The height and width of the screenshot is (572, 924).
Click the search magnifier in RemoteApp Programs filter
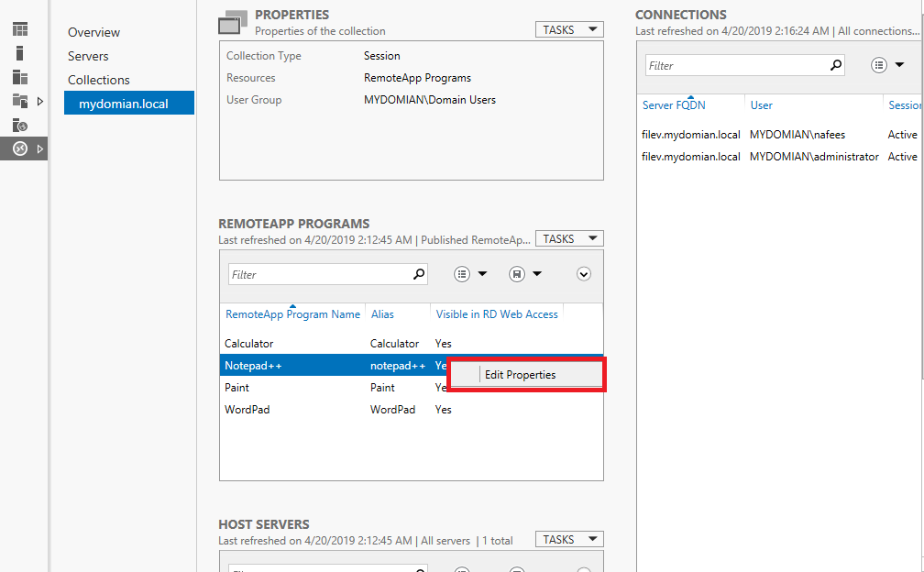(418, 274)
